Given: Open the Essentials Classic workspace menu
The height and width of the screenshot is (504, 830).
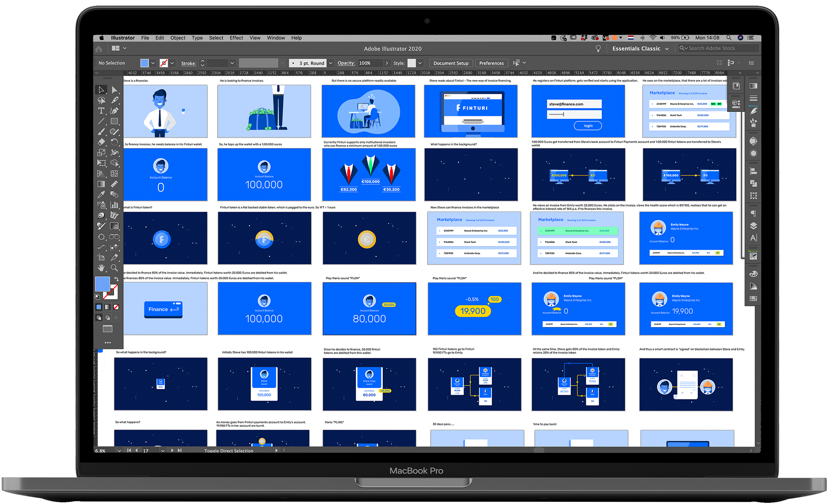Looking at the screenshot, I should click(x=640, y=48).
